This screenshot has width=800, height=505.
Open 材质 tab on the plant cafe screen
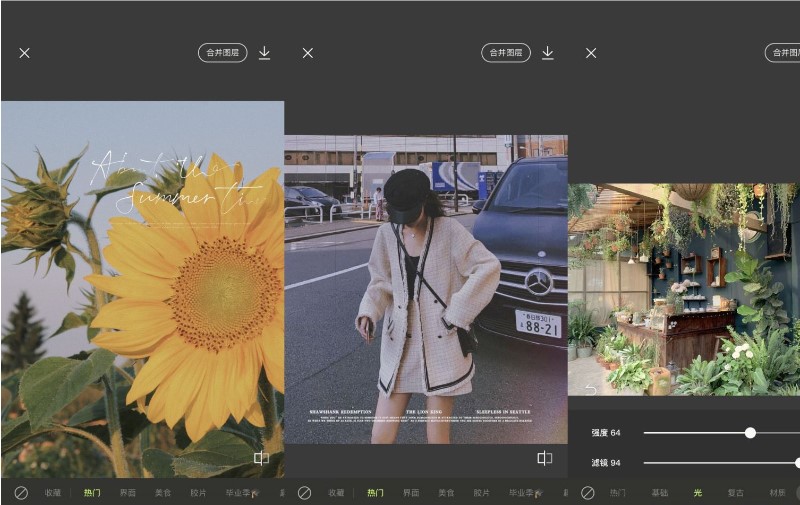pos(778,493)
